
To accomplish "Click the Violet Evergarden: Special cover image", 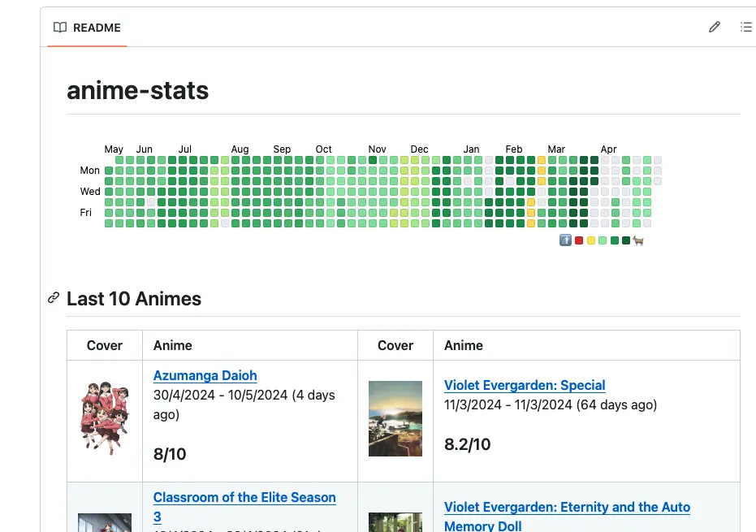I will (x=395, y=418).
